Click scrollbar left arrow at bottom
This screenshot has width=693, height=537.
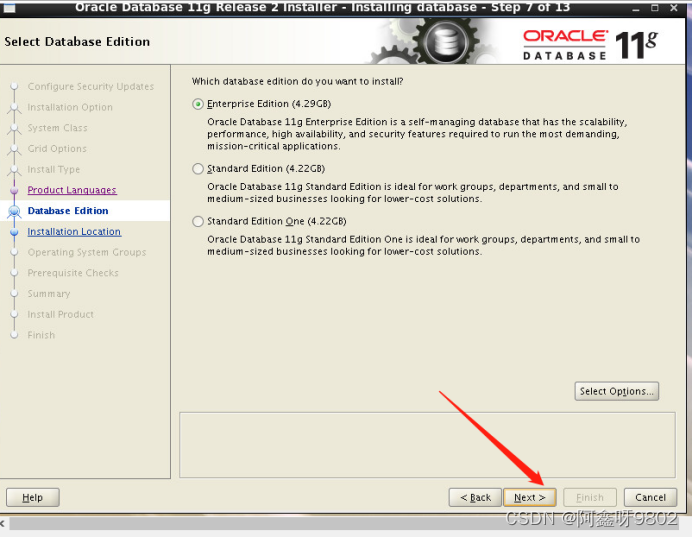(3, 524)
